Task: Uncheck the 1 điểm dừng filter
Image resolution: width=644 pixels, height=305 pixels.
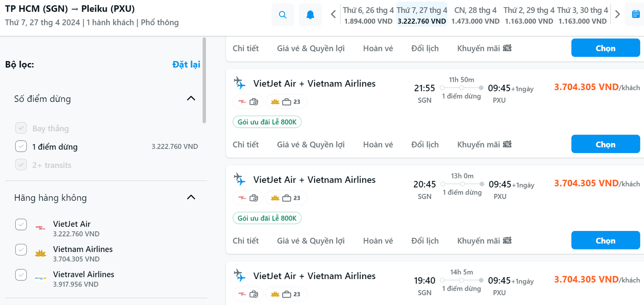Action: 21,146
